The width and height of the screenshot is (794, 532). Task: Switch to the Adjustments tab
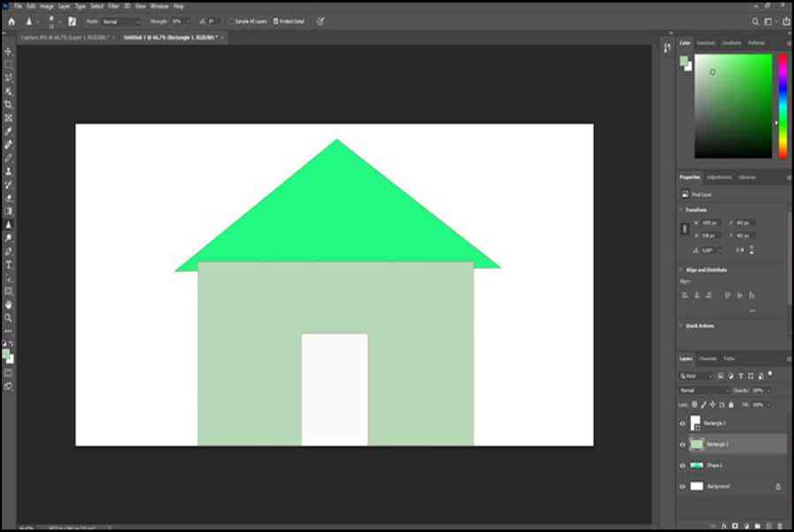pos(719,177)
